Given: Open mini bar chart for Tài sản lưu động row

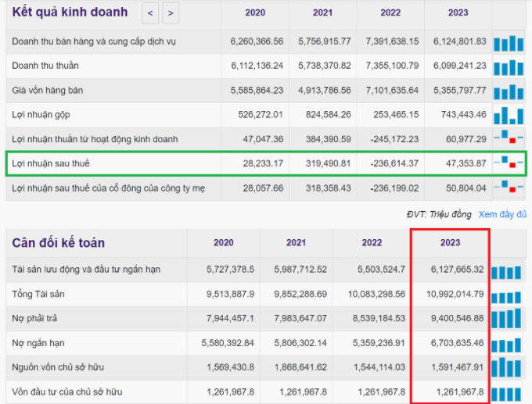Looking at the screenshot, I should [x=506, y=273].
